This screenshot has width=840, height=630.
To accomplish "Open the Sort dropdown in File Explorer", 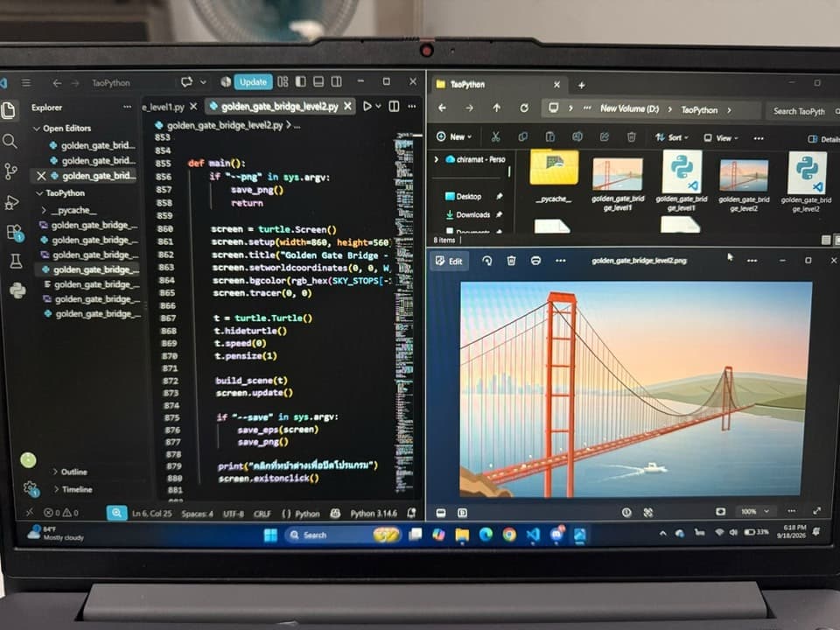I will 672,137.
